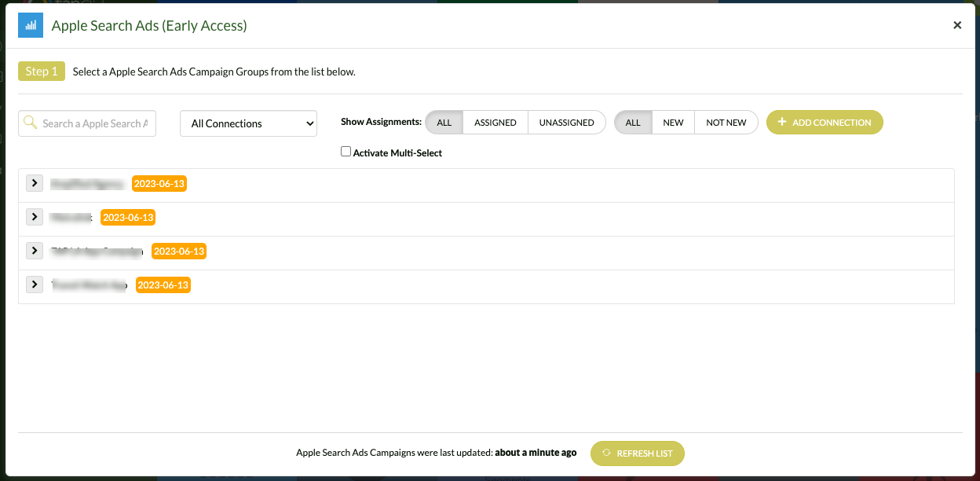Image resolution: width=980 pixels, height=481 pixels.
Task: Focus the Search a Apple Search Ads field
Action: (x=87, y=123)
